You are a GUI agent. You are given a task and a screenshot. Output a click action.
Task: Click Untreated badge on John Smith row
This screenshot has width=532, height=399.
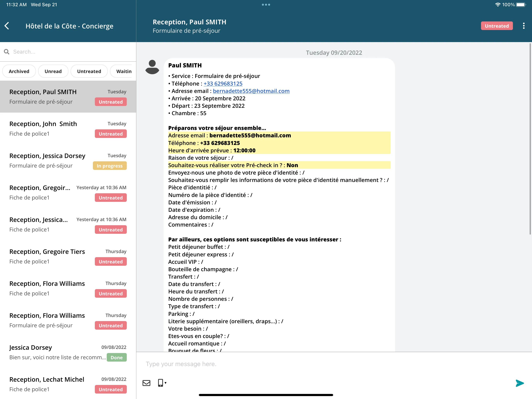point(111,134)
